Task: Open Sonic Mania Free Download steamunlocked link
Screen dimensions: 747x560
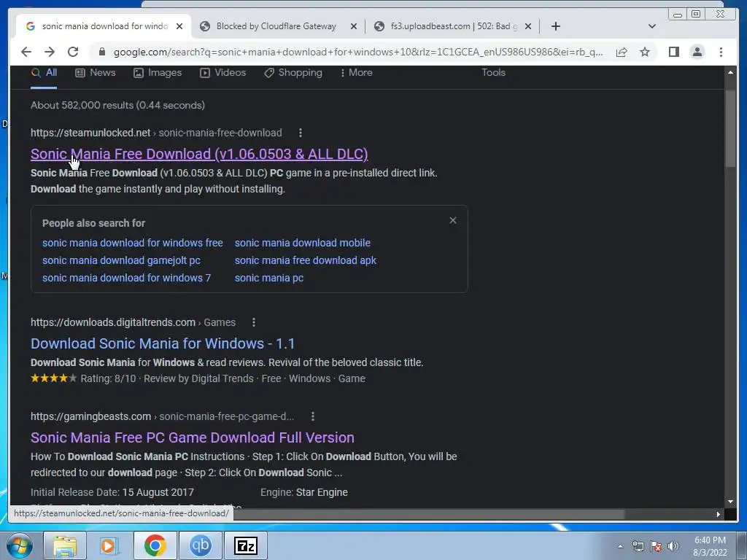Action: tap(199, 154)
